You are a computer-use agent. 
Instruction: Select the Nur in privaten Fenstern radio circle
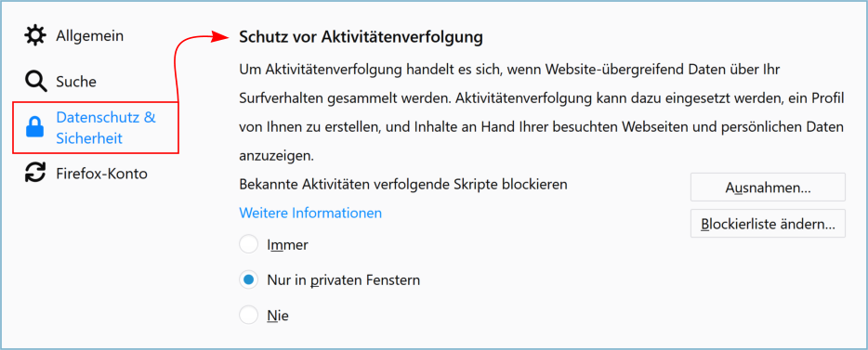click(248, 280)
